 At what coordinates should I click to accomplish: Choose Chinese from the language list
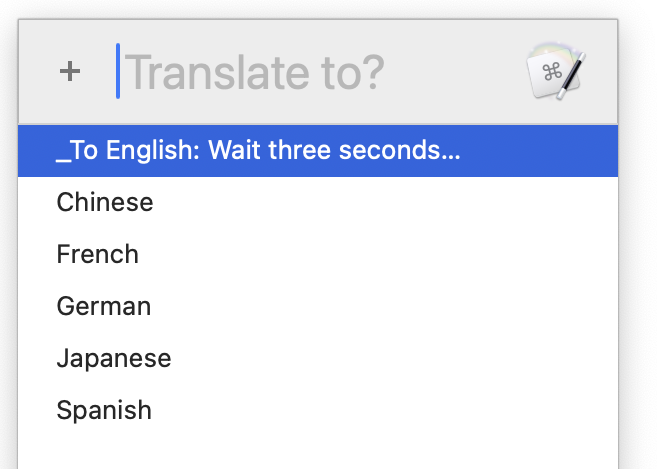point(105,202)
